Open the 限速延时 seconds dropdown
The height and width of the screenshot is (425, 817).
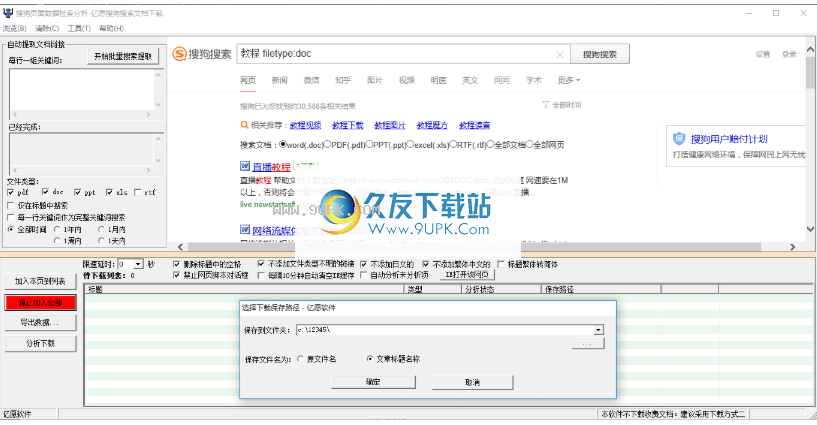(138, 265)
